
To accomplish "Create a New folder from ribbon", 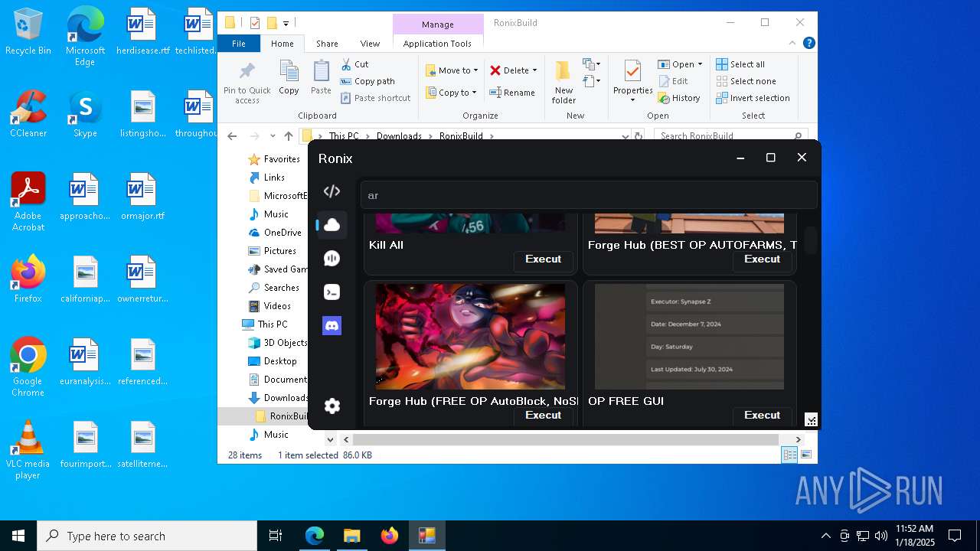I will [563, 83].
